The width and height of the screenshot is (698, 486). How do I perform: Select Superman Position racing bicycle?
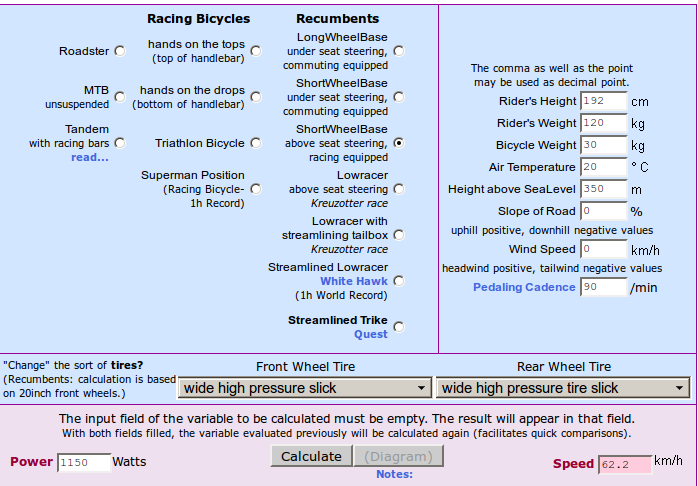click(256, 188)
